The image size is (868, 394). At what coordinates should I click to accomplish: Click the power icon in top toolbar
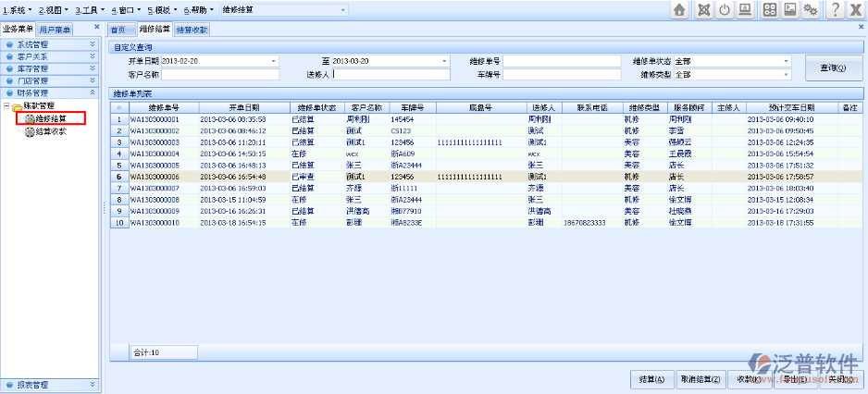click(725, 10)
